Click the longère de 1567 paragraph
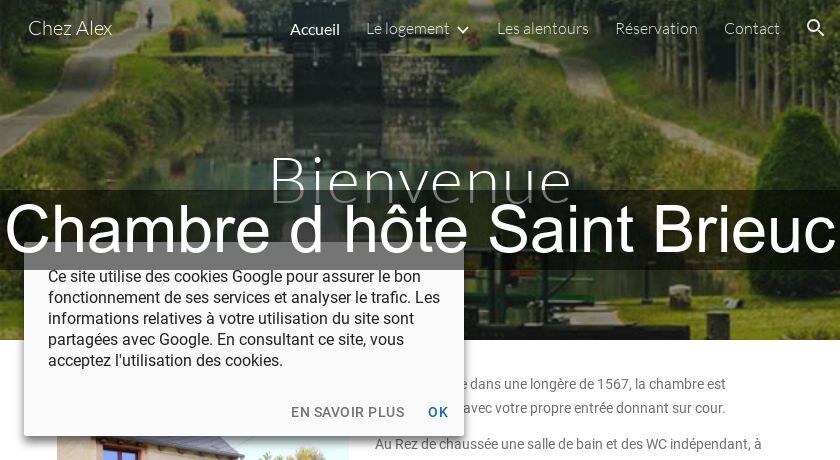Screen dimensions: 840x460 (594, 384)
